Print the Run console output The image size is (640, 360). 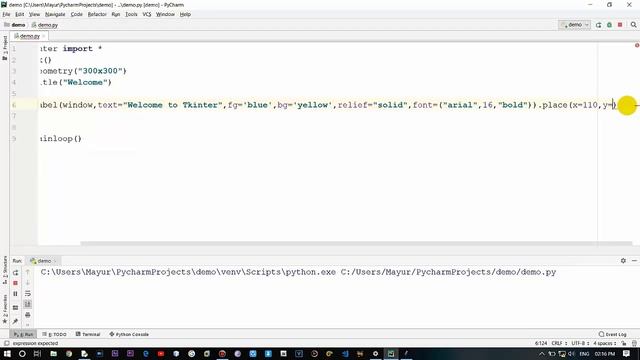(28, 315)
